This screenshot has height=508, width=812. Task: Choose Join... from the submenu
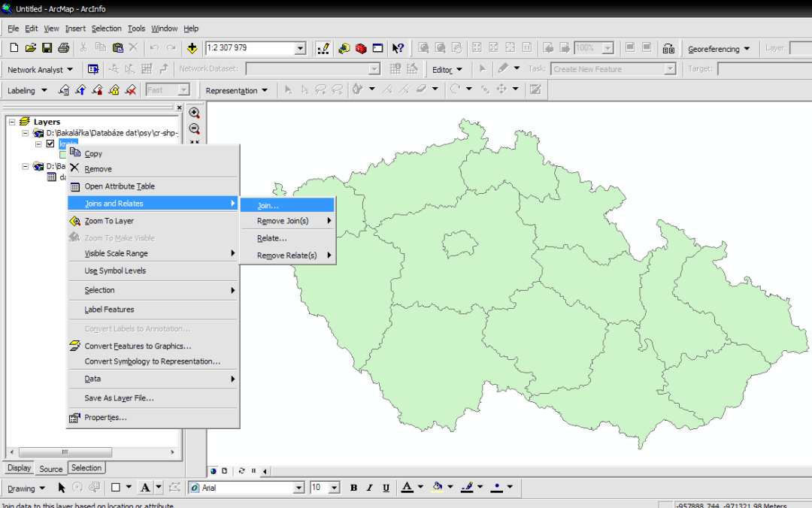pyautogui.click(x=287, y=205)
